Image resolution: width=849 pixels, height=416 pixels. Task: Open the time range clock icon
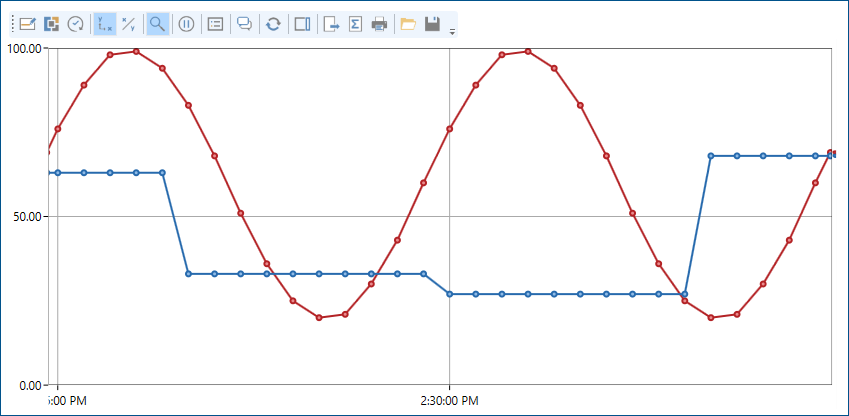[75, 24]
